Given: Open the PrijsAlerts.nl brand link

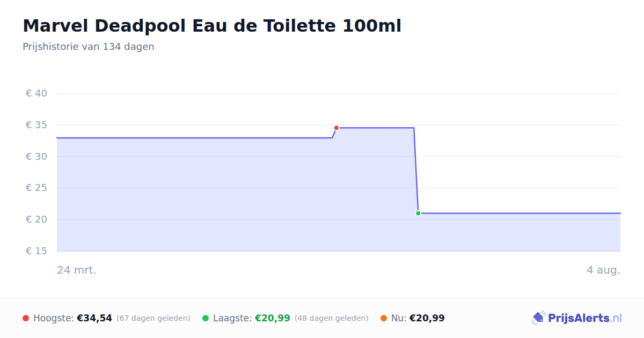Looking at the screenshot, I should pos(577,318).
